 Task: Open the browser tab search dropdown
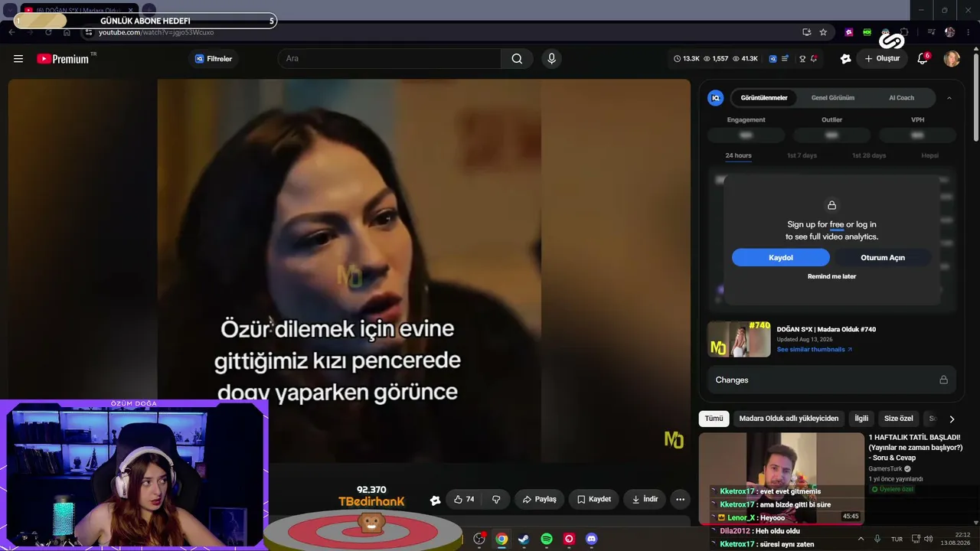tap(10, 10)
